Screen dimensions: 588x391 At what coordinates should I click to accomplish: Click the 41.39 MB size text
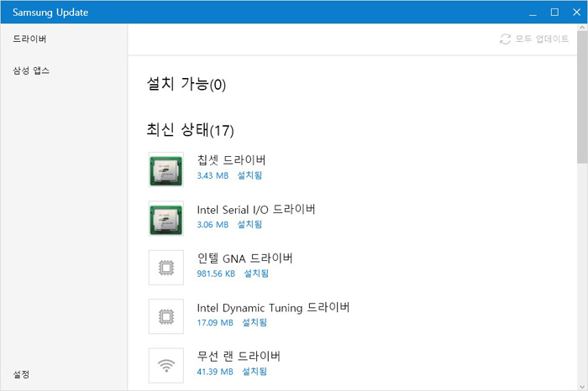pos(215,372)
